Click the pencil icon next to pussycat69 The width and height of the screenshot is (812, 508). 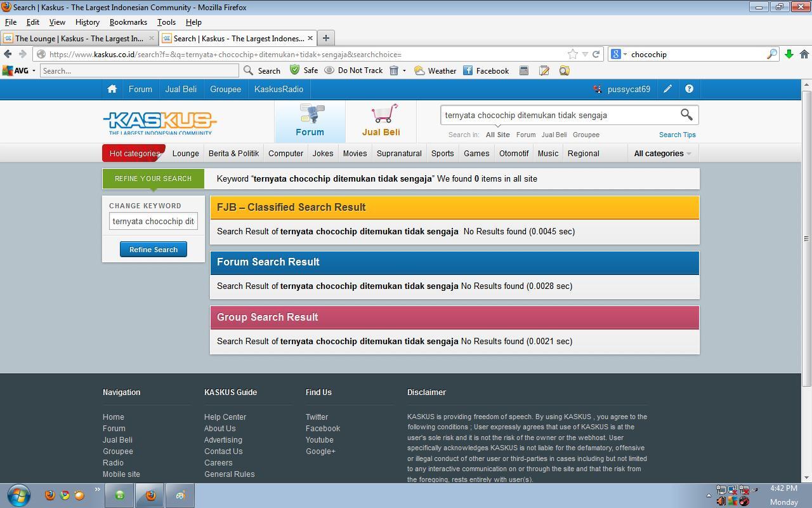tap(667, 89)
